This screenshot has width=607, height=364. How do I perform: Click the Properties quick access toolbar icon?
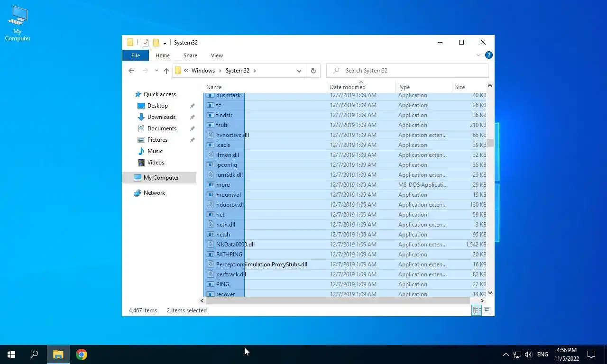[x=146, y=43]
